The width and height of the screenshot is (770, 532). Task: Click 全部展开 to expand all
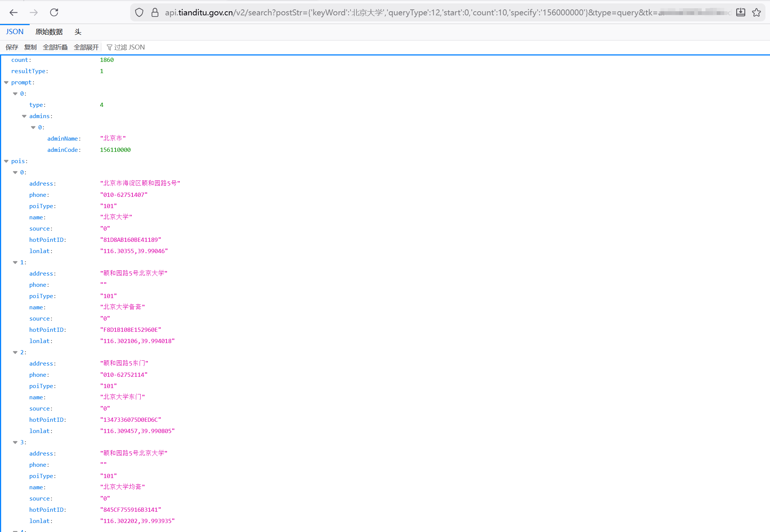86,47
